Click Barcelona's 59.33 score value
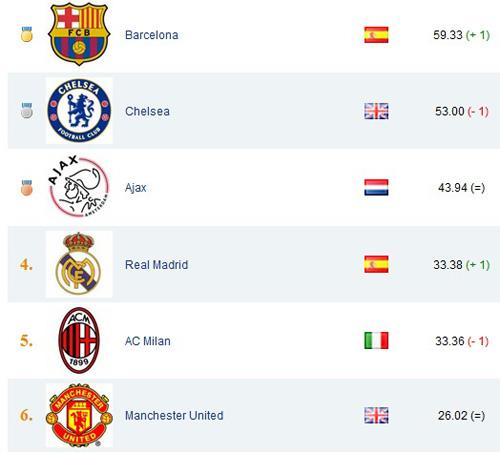 click(448, 35)
